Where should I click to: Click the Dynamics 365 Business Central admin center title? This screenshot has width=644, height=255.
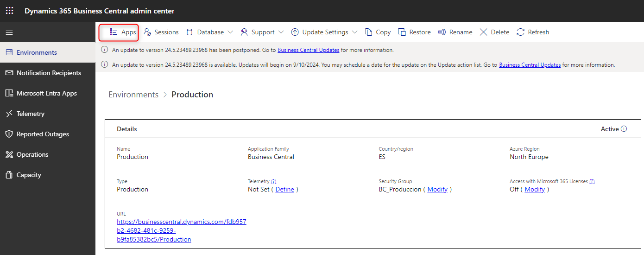pos(100,11)
